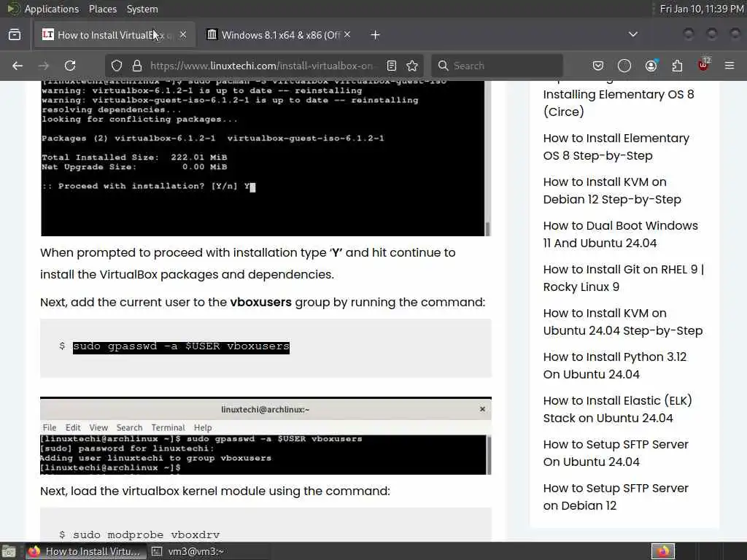This screenshot has height=560, width=747.
Task: Open Installing Elementary OS 8 (Circe) link
Action: tap(619, 103)
